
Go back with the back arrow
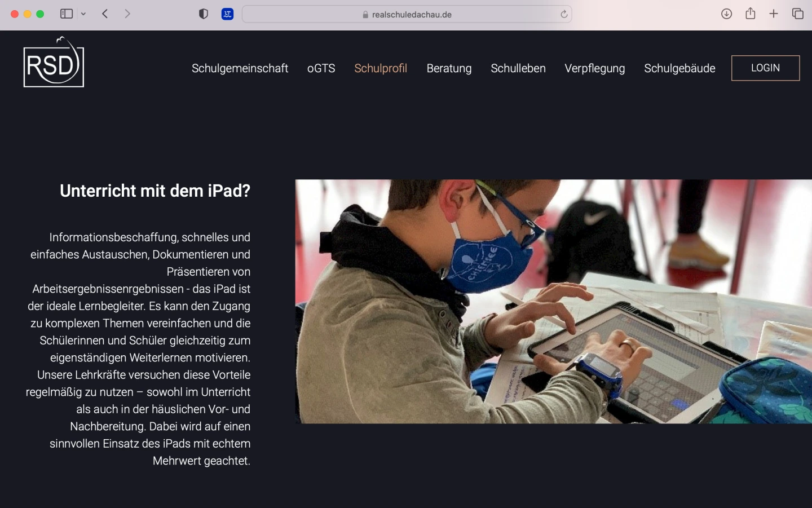coord(105,14)
